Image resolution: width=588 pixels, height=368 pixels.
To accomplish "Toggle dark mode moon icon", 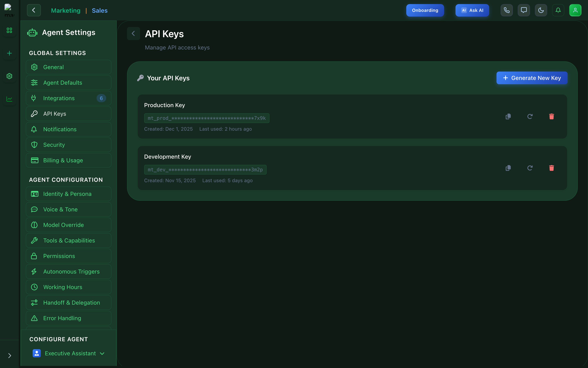I will (x=541, y=10).
